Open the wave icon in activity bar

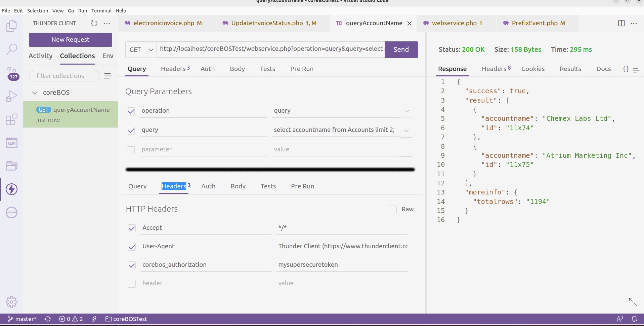(x=12, y=212)
